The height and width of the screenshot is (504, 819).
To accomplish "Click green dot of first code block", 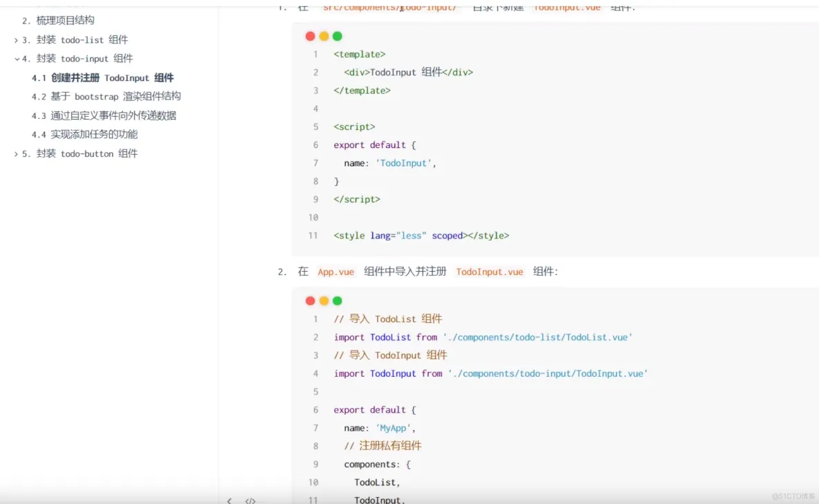I will (x=338, y=36).
